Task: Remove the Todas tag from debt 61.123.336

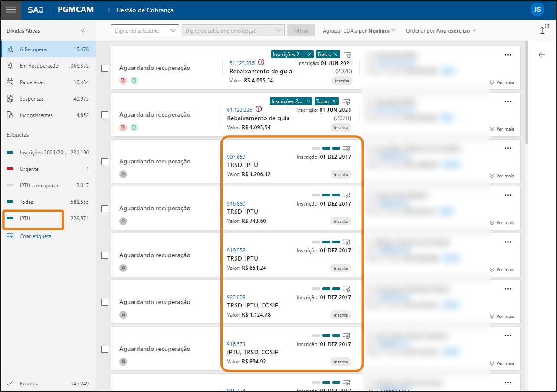Action: click(334, 101)
